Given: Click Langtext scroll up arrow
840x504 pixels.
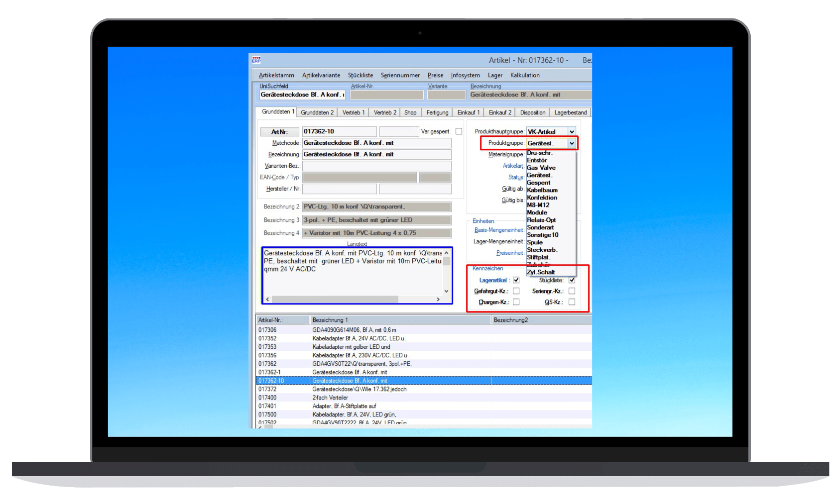Looking at the screenshot, I should click(x=446, y=253).
